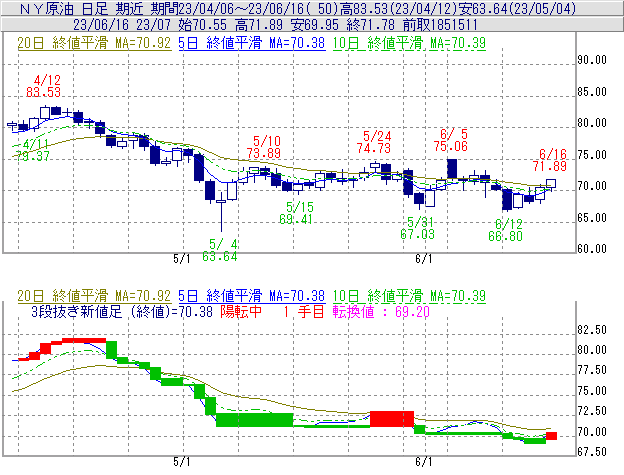Click the period high 高83.53(23/04/12) in header
The image size is (624, 475).
[x=399, y=8]
